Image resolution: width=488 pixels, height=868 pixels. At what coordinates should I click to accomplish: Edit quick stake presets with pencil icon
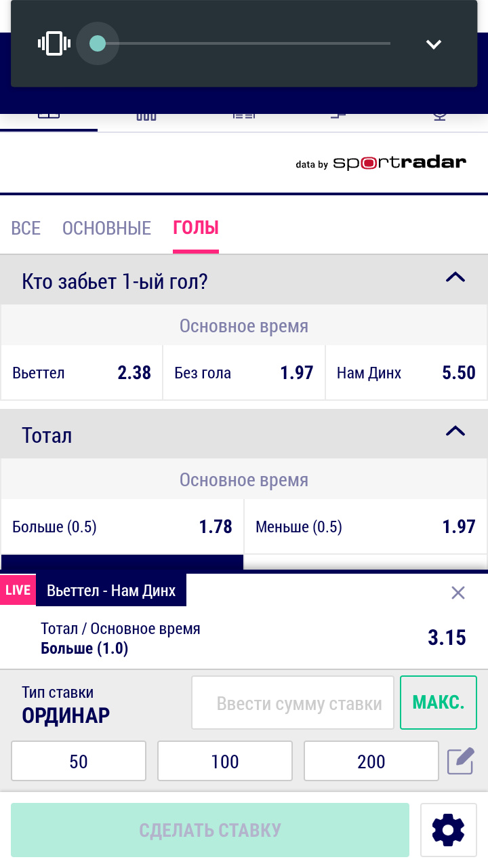pos(461,762)
